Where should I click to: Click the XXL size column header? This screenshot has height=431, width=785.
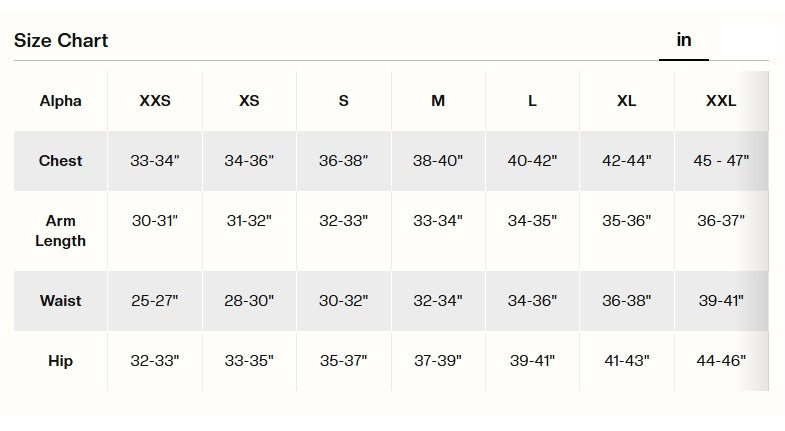[721, 101]
